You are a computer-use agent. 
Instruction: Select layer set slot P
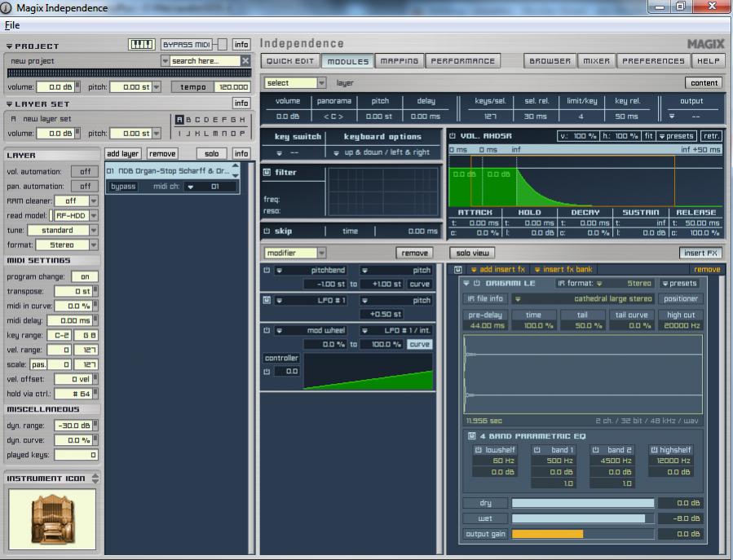click(242, 133)
